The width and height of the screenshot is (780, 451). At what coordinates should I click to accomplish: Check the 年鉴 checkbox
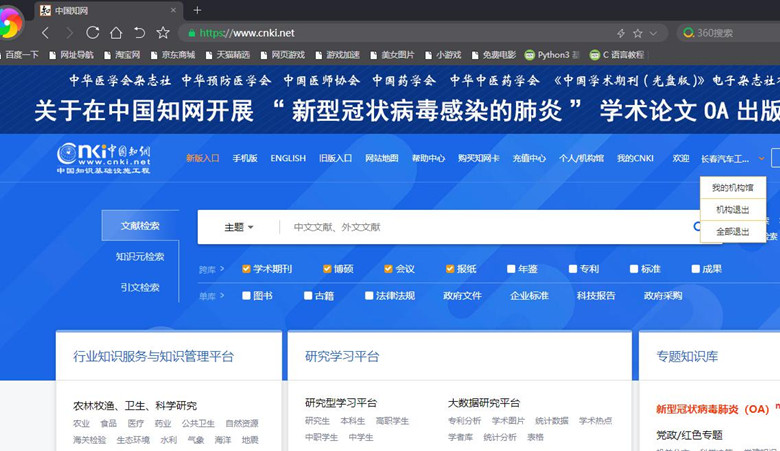tap(511, 269)
